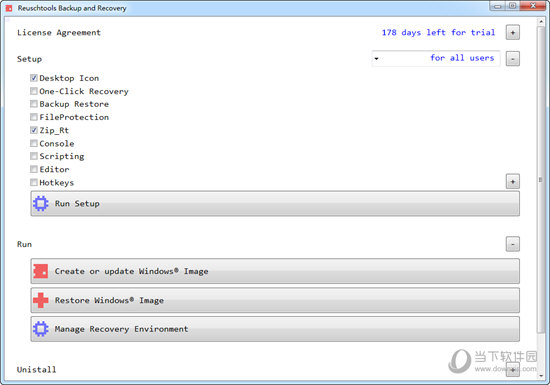Check the Backup Restore option
This screenshot has width=550, height=385.
pos(34,104)
